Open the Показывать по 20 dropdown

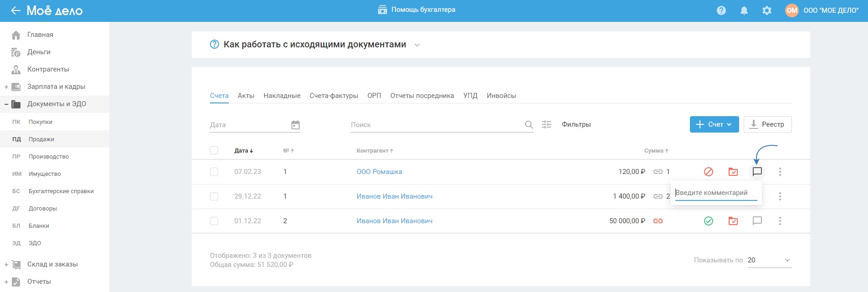[x=769, y=260]
